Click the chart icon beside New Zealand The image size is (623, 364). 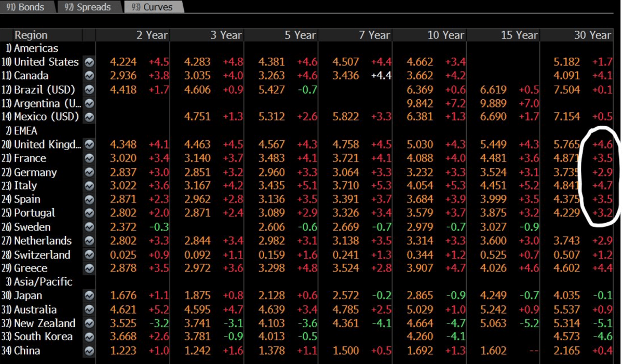click(x=89, y=323)
